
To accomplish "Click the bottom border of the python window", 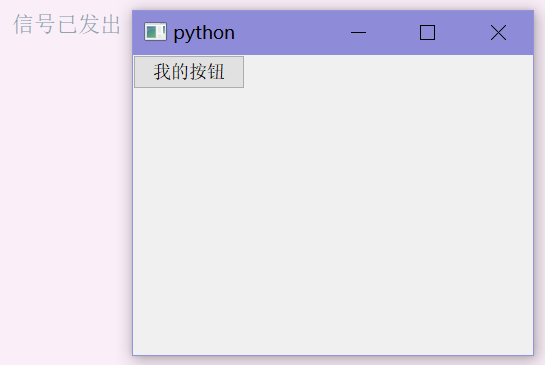I will click(x=333, y=355).
